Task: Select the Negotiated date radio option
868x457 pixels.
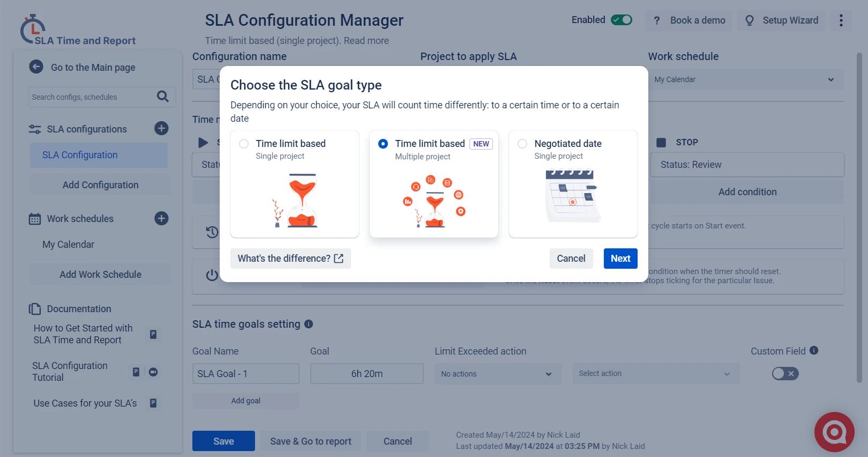Action: tap(522, 144)
